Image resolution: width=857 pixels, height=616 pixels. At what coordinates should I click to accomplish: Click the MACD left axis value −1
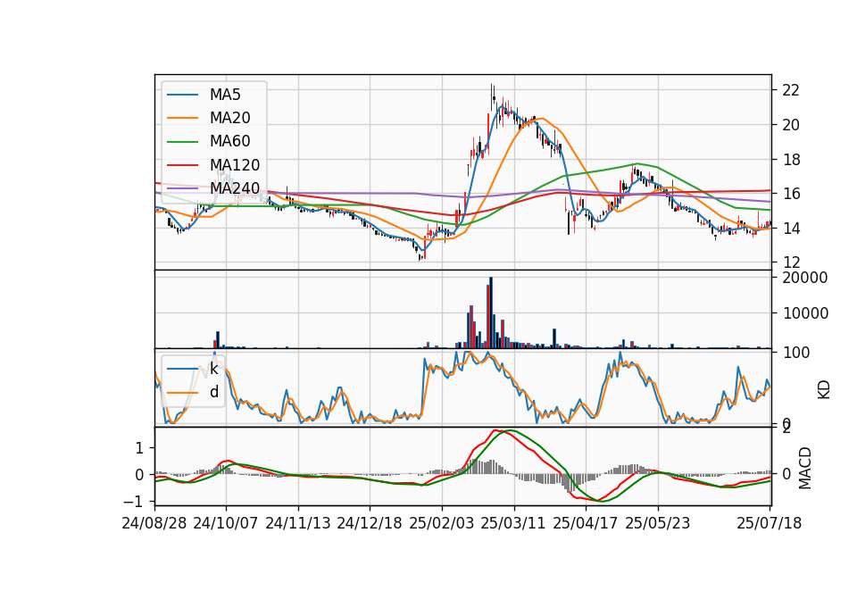click(x=134, y=502)
